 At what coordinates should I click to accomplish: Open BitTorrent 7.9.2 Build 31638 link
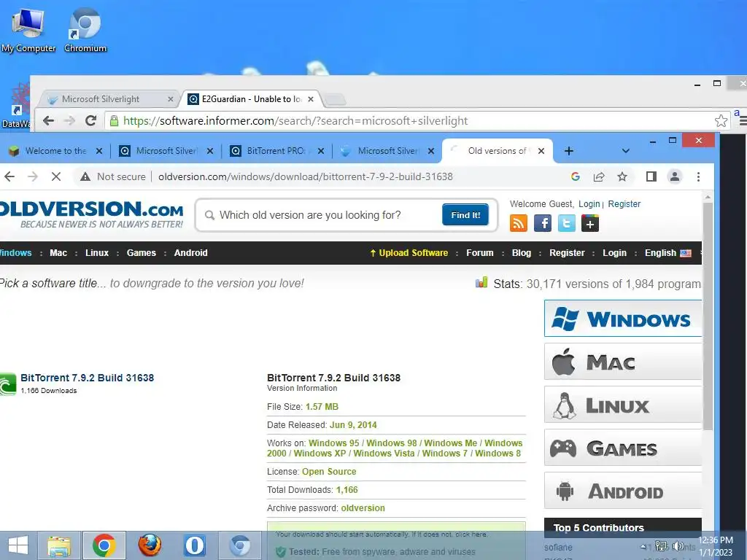coord(88,378)
